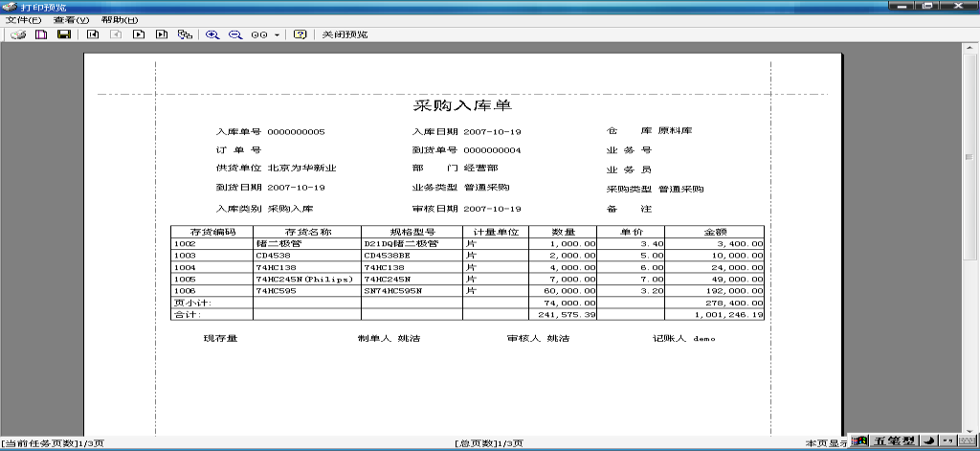Open page setup with the purple page icon
The height and width of the screenshot is (451, 980).
coord(41,35)
